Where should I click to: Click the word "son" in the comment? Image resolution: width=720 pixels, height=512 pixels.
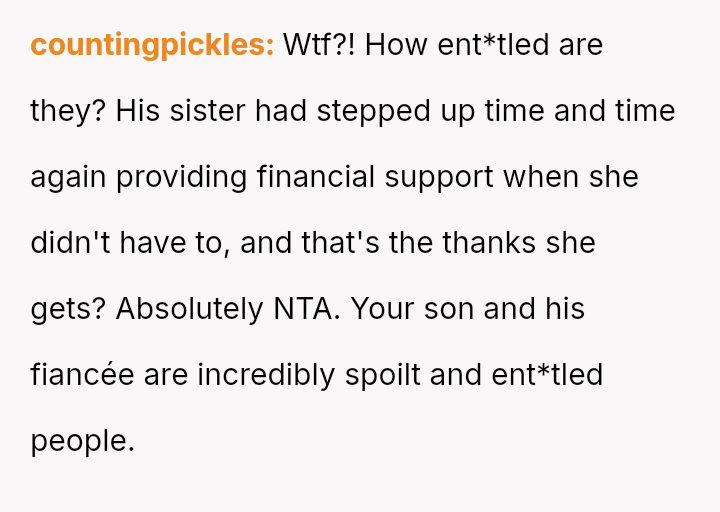pos(448,309)
